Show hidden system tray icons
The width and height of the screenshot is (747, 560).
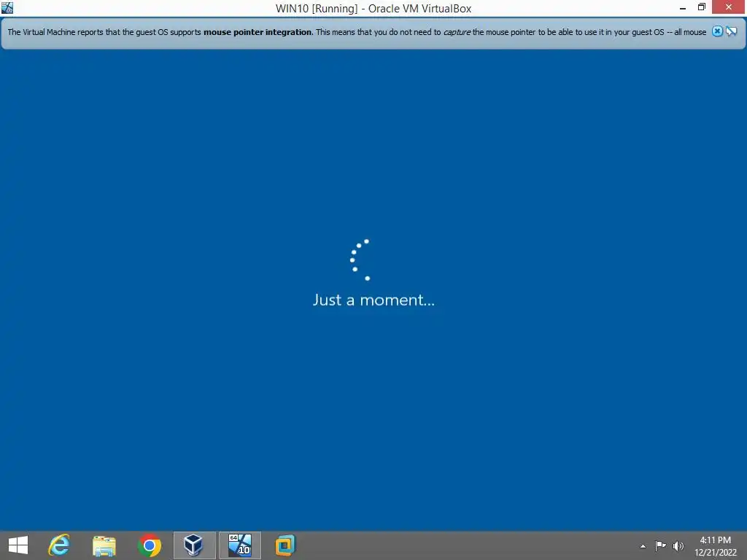643,546
